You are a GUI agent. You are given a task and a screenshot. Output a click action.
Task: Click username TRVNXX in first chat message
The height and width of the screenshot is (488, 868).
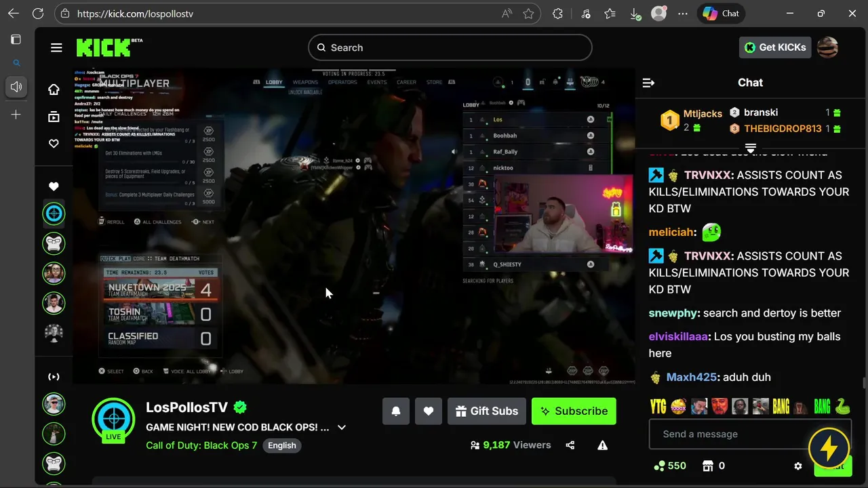click(x=709, y=175)
